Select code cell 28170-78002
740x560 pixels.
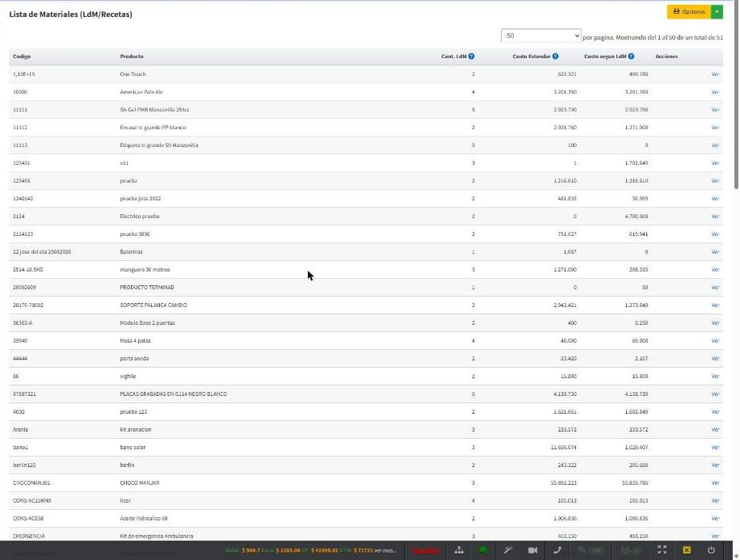tap(27, 305)
